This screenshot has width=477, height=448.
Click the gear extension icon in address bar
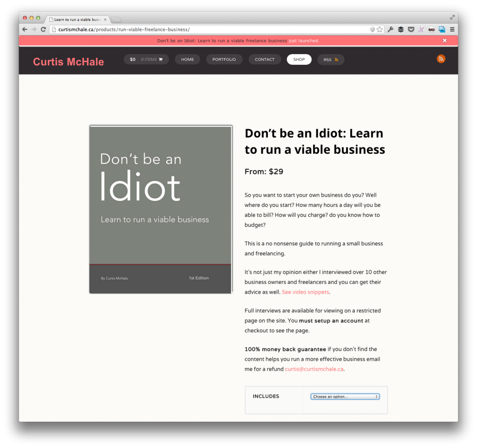(x=372, y=29)
